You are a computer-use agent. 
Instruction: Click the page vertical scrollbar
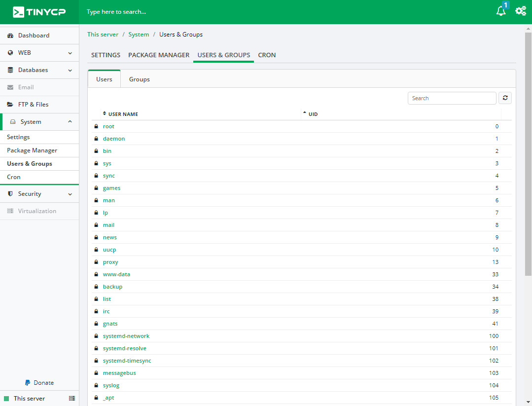tap(528, 154)
